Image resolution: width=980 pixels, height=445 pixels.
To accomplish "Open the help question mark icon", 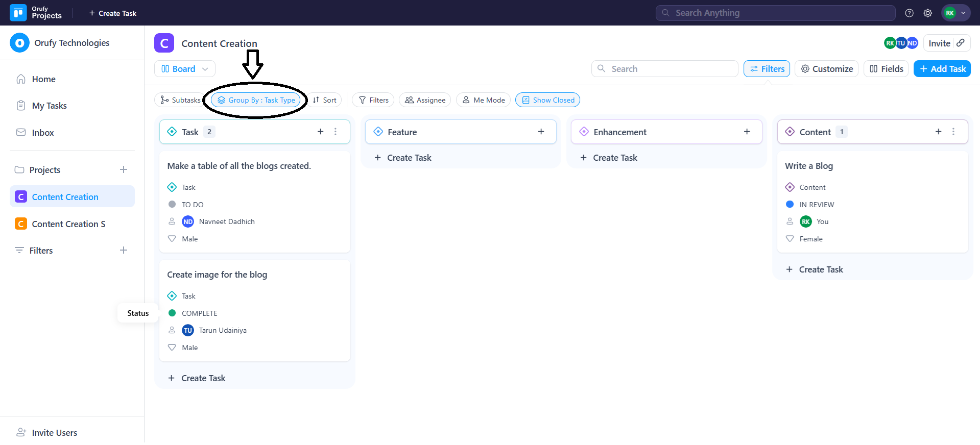I will 909,13.
